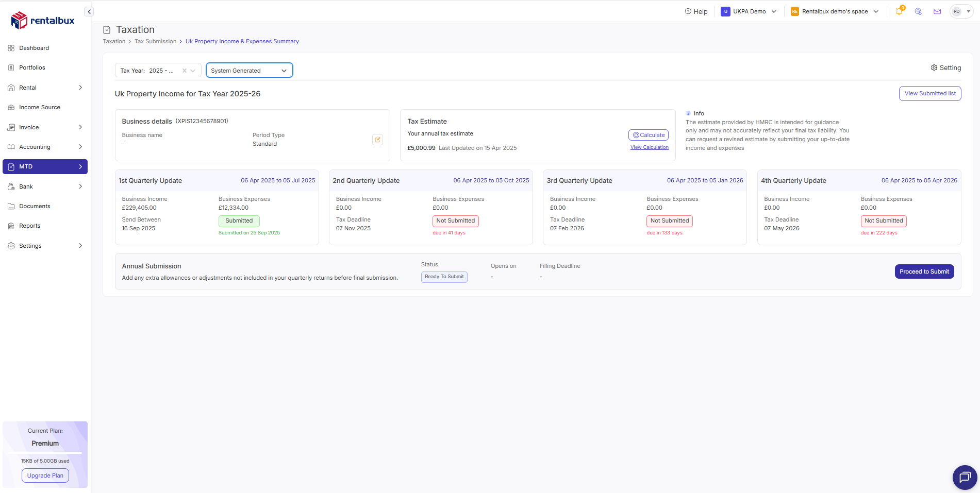Open the mail envelope icon
The width and height of the screenshot is (980, 493).
pyautogui.click(x=937, y=11)
